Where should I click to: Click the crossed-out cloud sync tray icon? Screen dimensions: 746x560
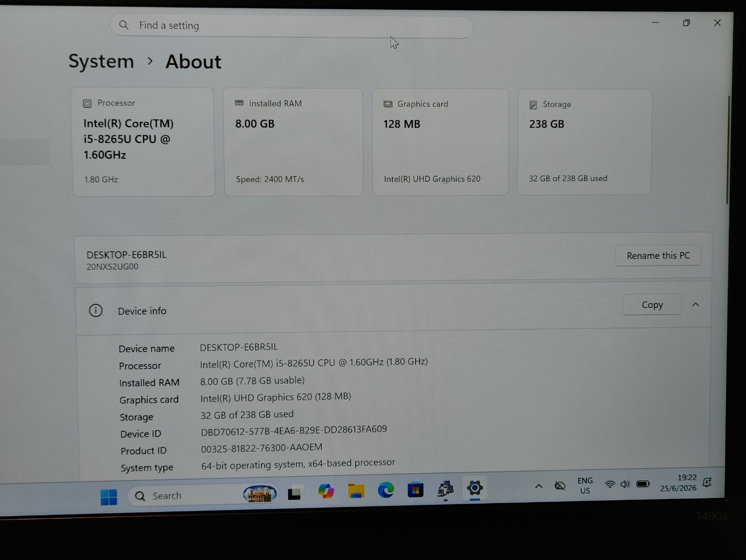[560, 486]
